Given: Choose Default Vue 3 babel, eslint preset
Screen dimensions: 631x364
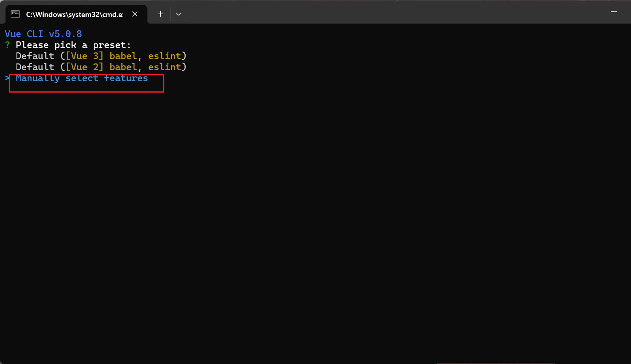Looking at the screenshot, I should 101,56.
